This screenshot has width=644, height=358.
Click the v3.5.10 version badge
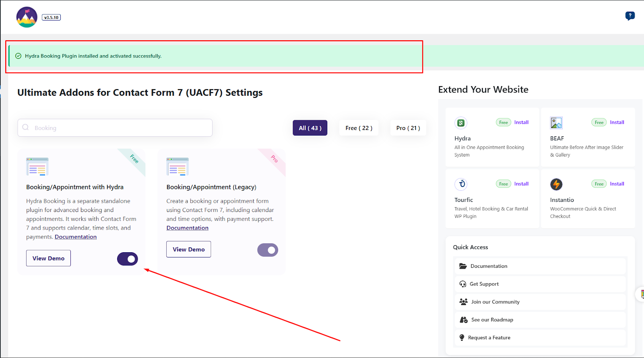click(x=51, y=17)
